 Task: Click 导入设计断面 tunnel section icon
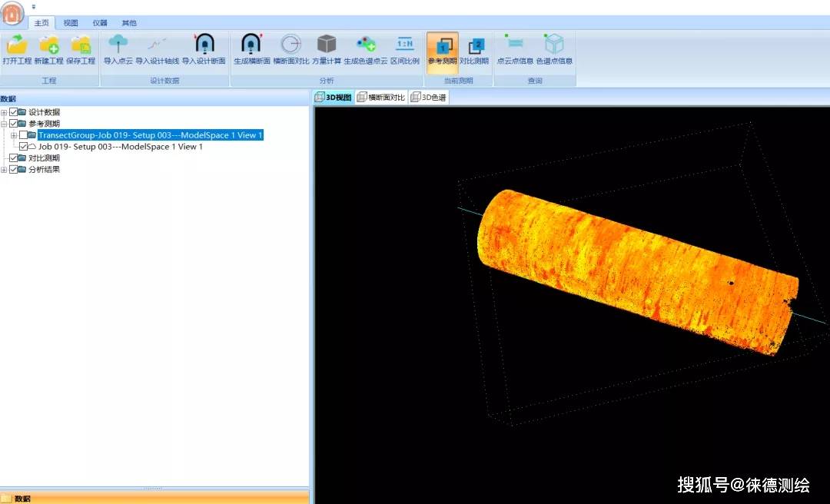pyautogui.click(x=204, y=45)
